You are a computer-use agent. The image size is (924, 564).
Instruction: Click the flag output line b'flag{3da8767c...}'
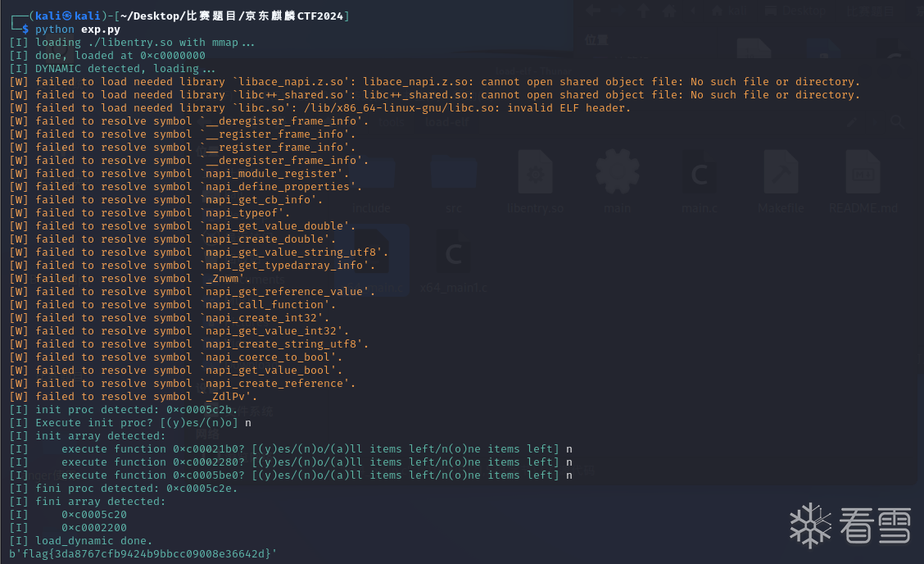click(x=143, y=553)
